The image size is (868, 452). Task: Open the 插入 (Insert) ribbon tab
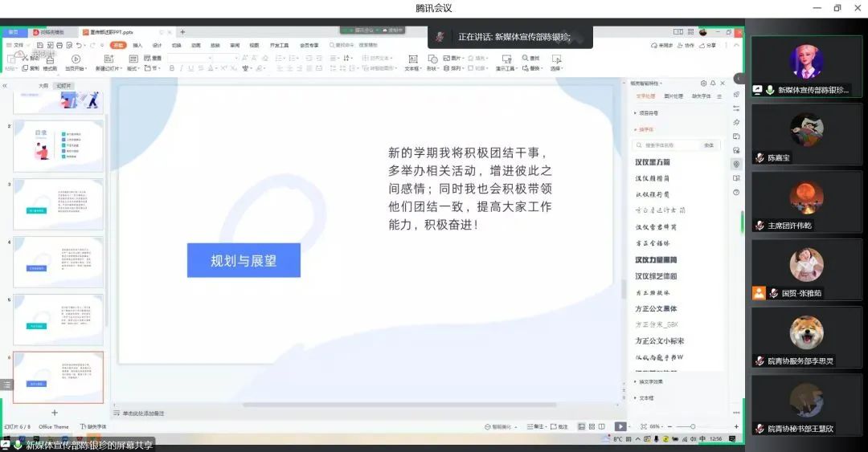137,46
